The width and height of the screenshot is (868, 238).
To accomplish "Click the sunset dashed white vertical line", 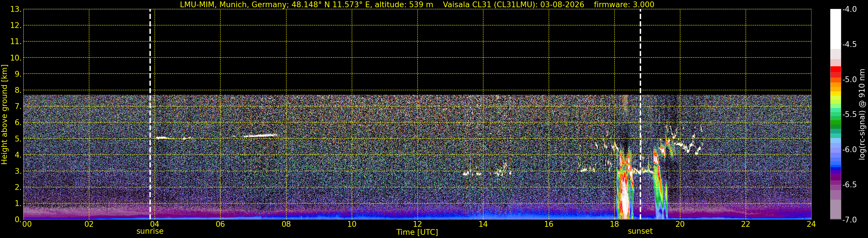I will pos(640,114).
